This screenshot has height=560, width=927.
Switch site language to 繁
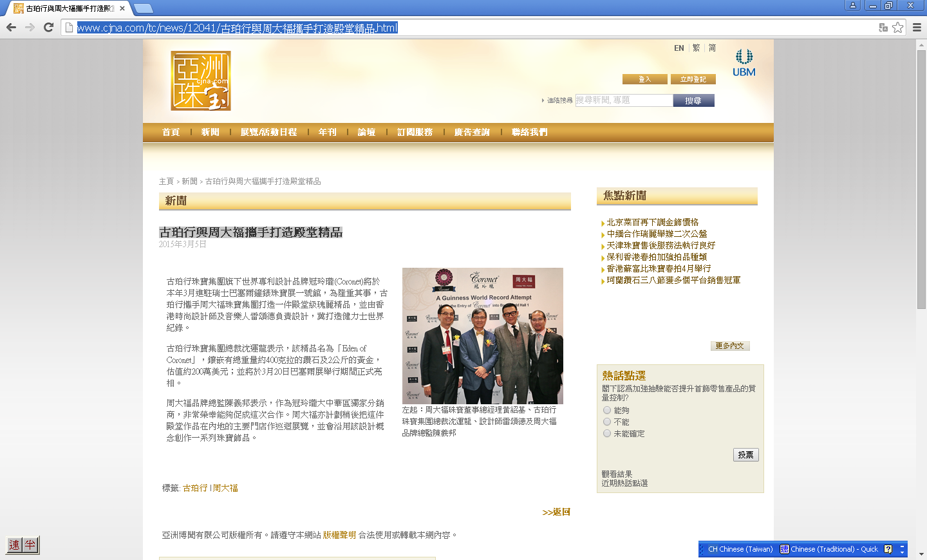point(696,48)
